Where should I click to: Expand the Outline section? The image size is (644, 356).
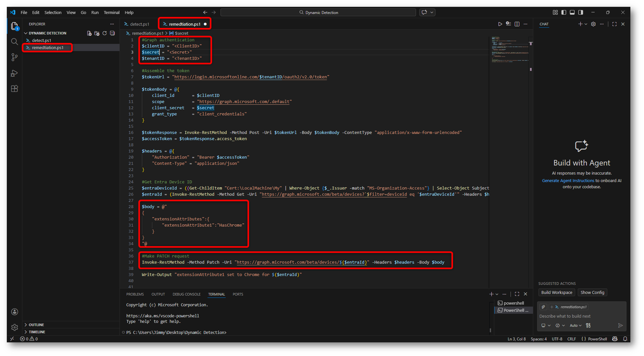pyautogui.click(x=36, y=325)
